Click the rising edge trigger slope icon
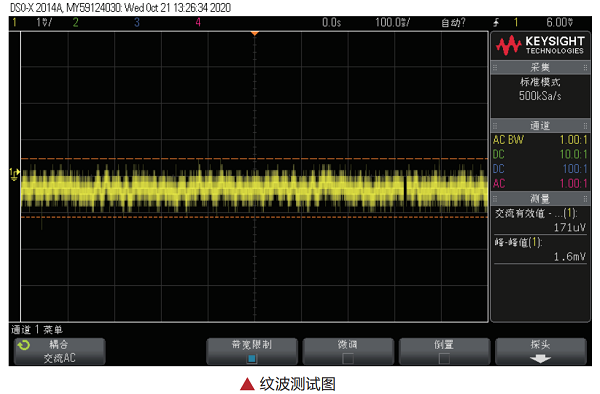The image size is (600, 394). pyautogui.click(x=496, y=23)
